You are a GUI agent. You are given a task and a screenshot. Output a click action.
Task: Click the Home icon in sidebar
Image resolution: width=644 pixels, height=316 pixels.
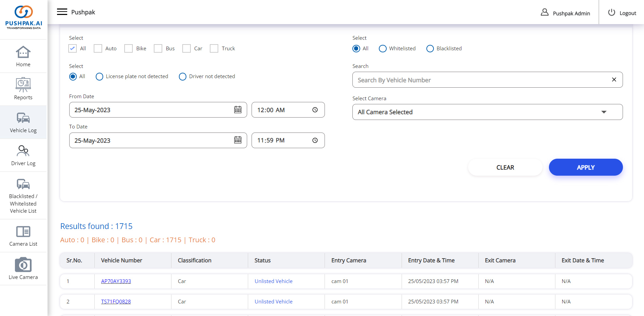pyautogui.click(x=23, y=53)
